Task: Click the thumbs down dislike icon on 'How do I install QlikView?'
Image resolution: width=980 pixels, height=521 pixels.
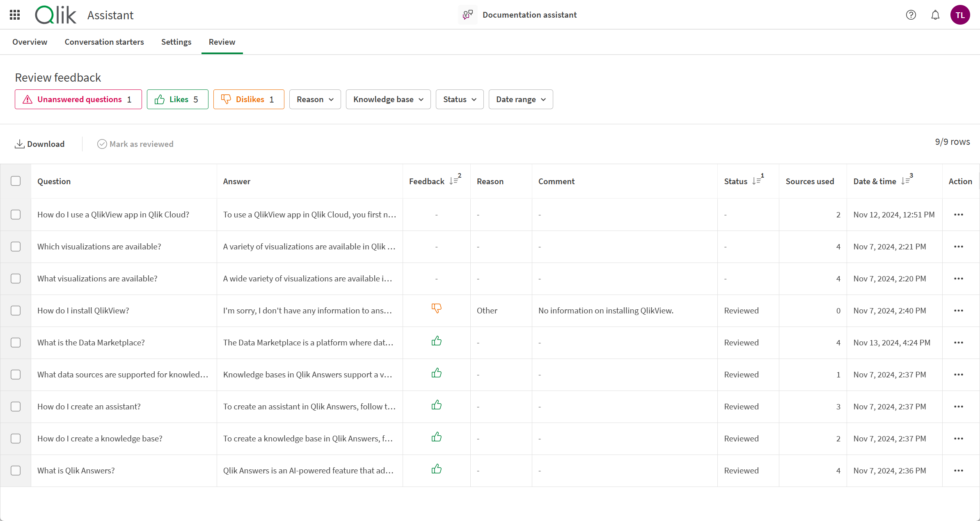Action: pos(436,309)
